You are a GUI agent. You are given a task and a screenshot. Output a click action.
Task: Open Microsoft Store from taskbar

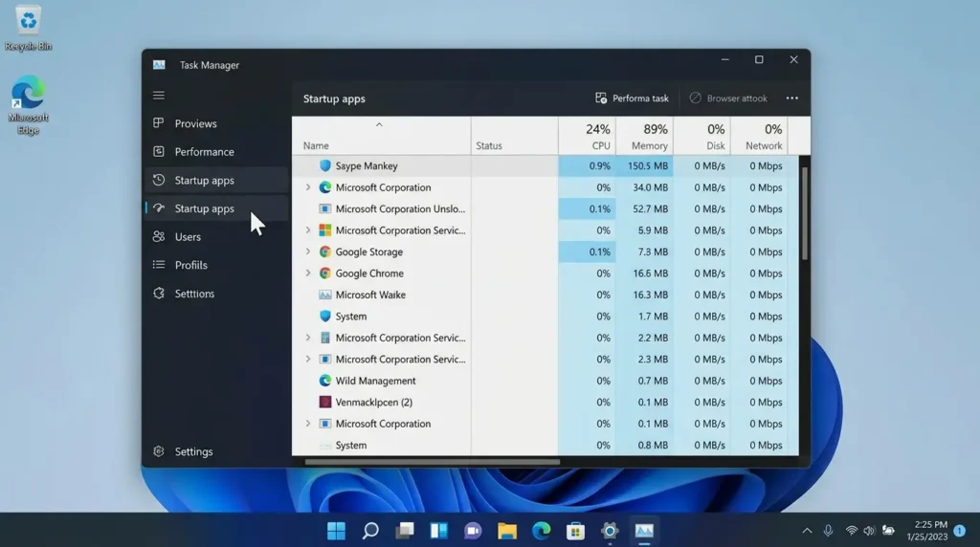pyautogui.click(x=575, y=531)
